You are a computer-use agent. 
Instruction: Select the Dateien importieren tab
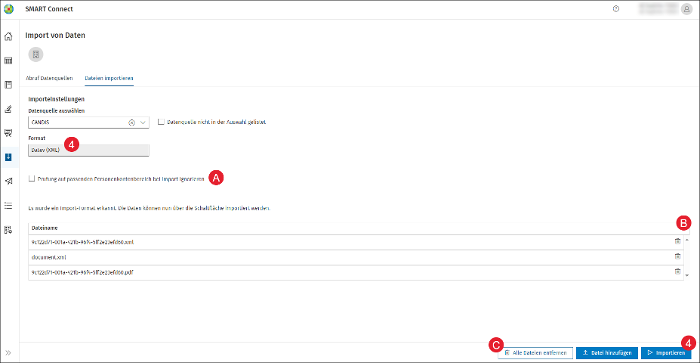(109, 78)
